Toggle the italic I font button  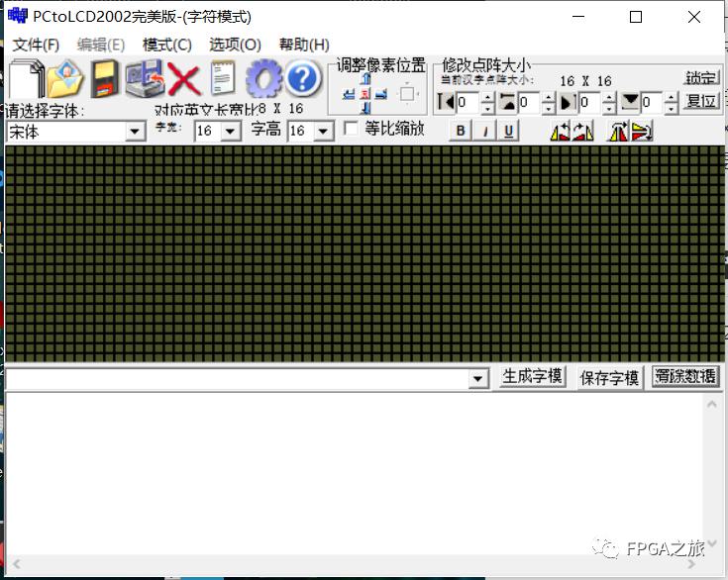484,131
